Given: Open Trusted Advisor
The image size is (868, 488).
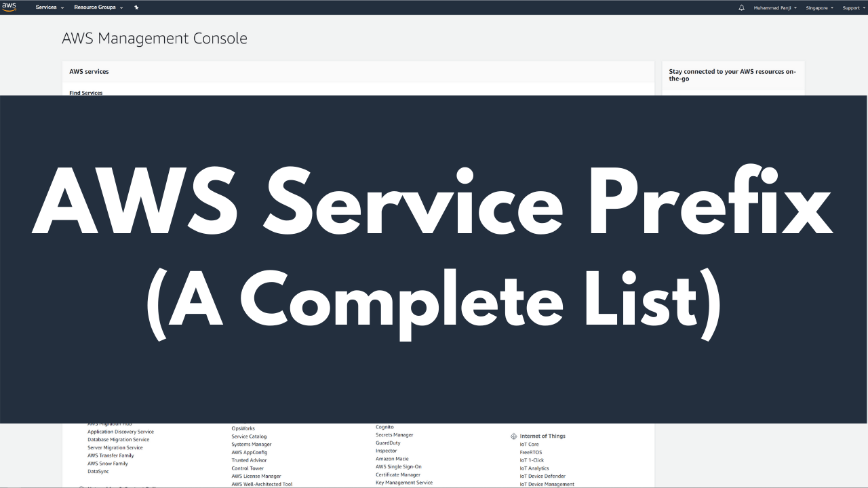Looking at the screenshot, I should tap(248, 460).
